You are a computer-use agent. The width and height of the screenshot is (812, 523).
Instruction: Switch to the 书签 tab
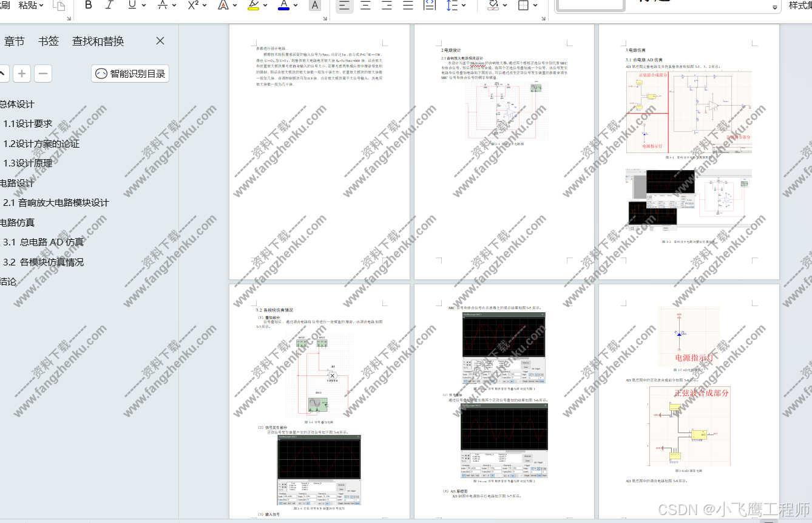coord(49,41)
